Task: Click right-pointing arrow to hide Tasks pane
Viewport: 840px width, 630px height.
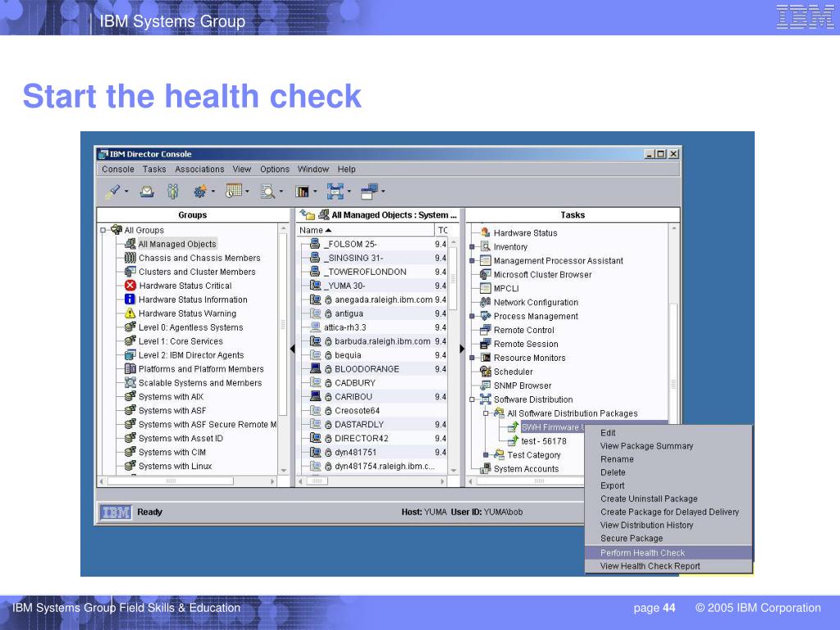Action: click(463, 349)
